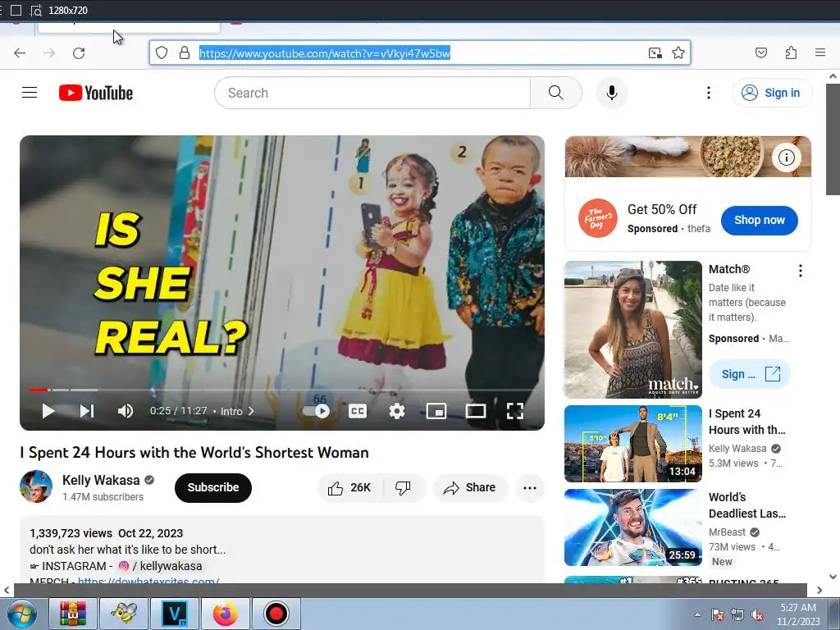Click the Farmer's Dog ad info icon
Image resolution: width=840 pixels, height=630 pixels.
tap(786, 157)
